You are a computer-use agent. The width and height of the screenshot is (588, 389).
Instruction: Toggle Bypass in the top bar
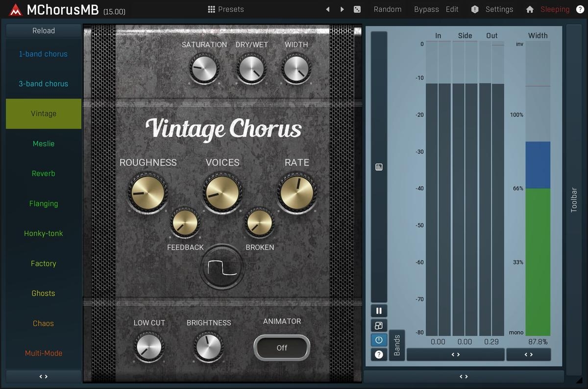(426, 9)
